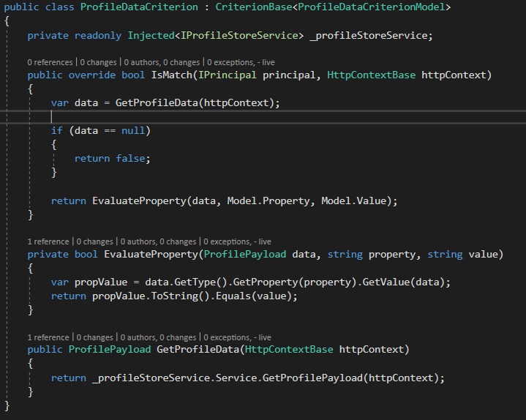Click the GetProfilePayload method call
Screen dimensions: 526x420
312,378
